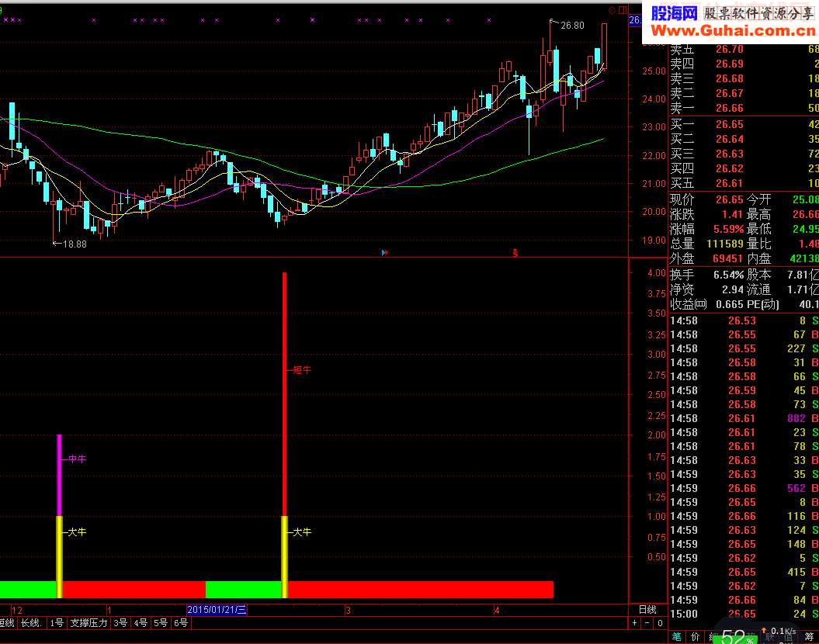Image resolution: width=819 pixels, height=644 pixels.
Task: Click the 日线 period button
Action: tap(647, 610)
